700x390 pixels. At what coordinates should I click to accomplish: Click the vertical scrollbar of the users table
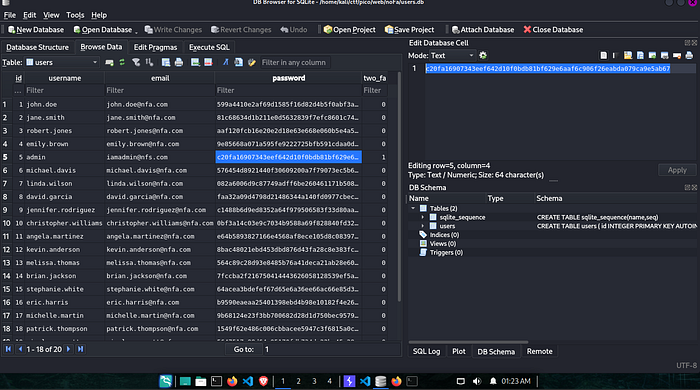(x=399, y=187)
